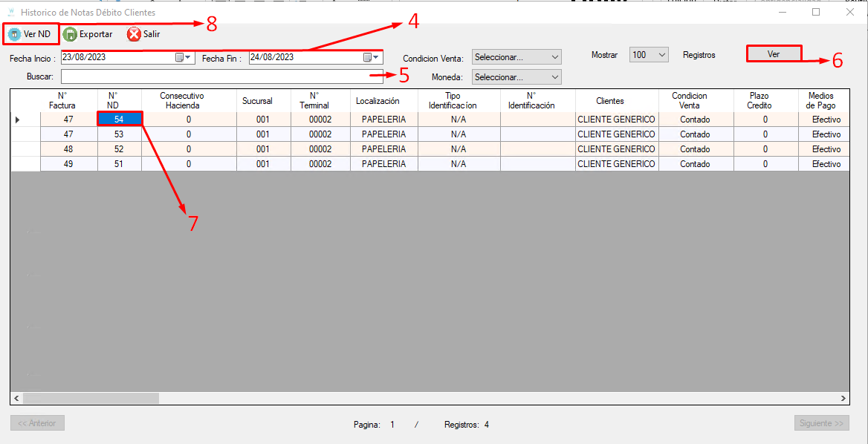Click the Factura cell in ND 54 row
The image size is (868, 444).
pyautogui.click(x=69, y=119)
